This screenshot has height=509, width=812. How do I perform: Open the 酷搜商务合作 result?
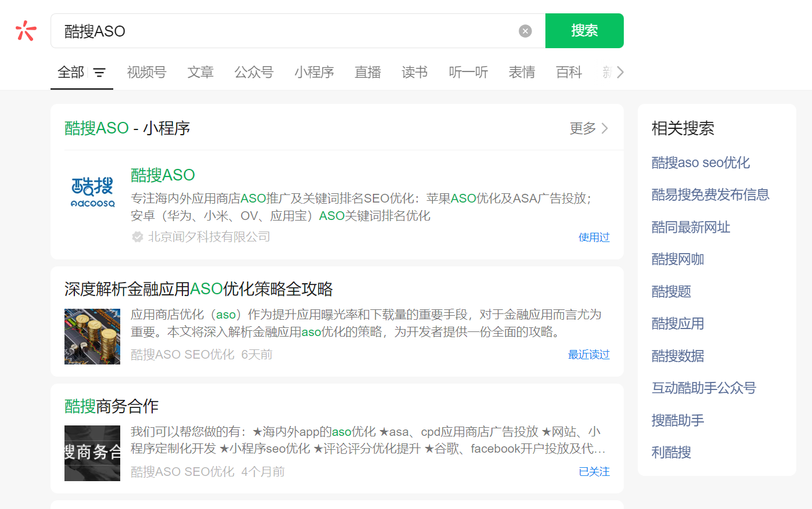coord(112,406)
